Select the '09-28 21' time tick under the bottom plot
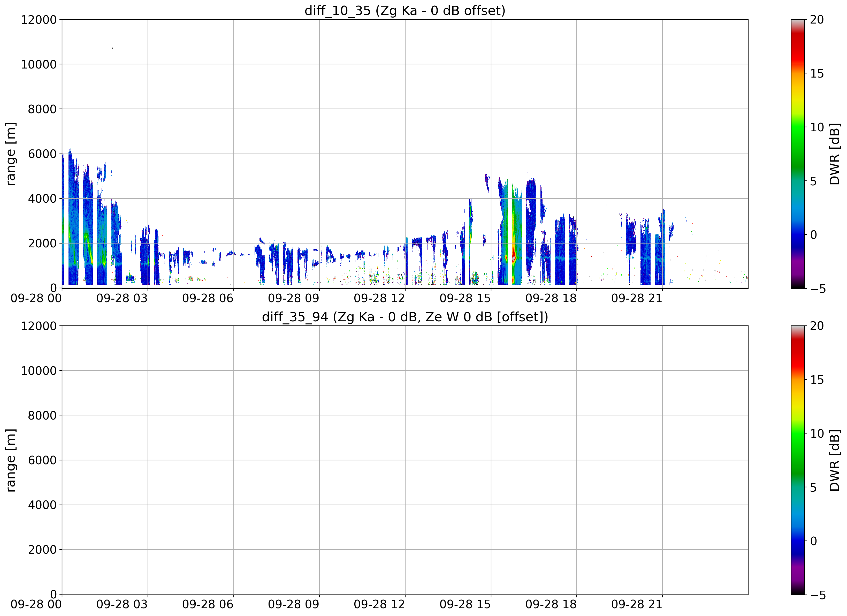Viewport: 847px width, 616px height. click(637, 604)
